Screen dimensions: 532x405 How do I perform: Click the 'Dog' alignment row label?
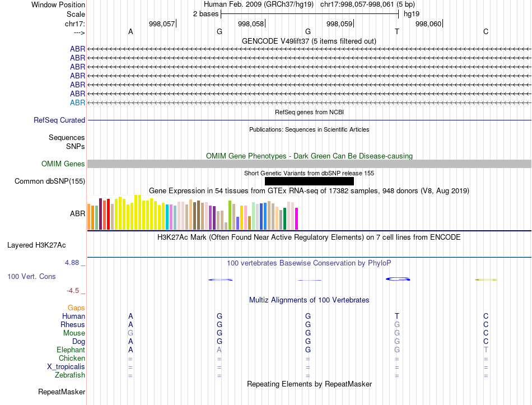point(78,342)
